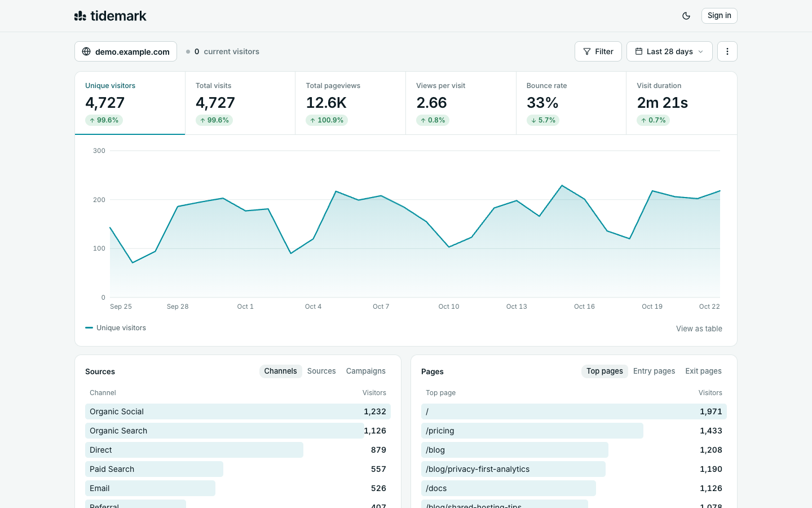Click the Organic Social channel row
The width and height of the screenshot is (812, 508).
pos(238,411)
